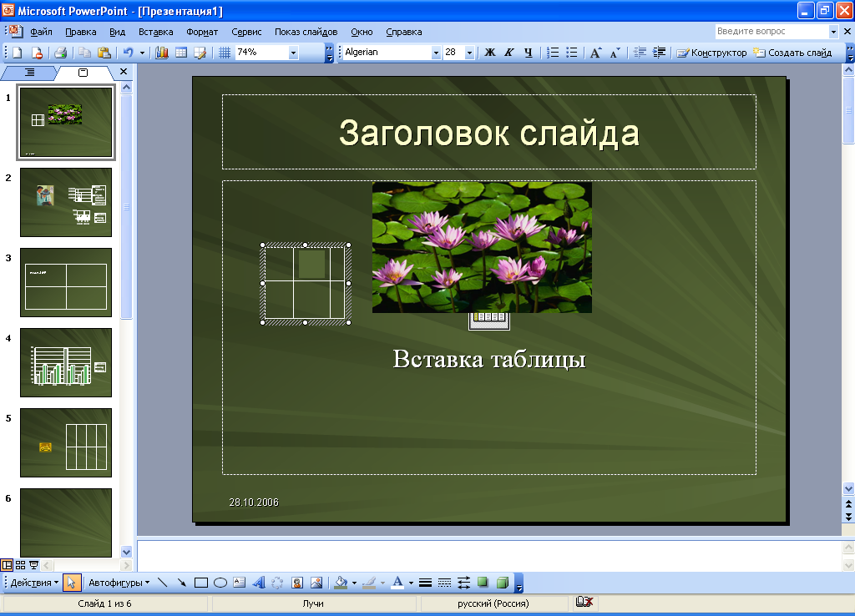The image size is (855, 616).
Task: Click the Increase Font Size icon
Action: 595,53
